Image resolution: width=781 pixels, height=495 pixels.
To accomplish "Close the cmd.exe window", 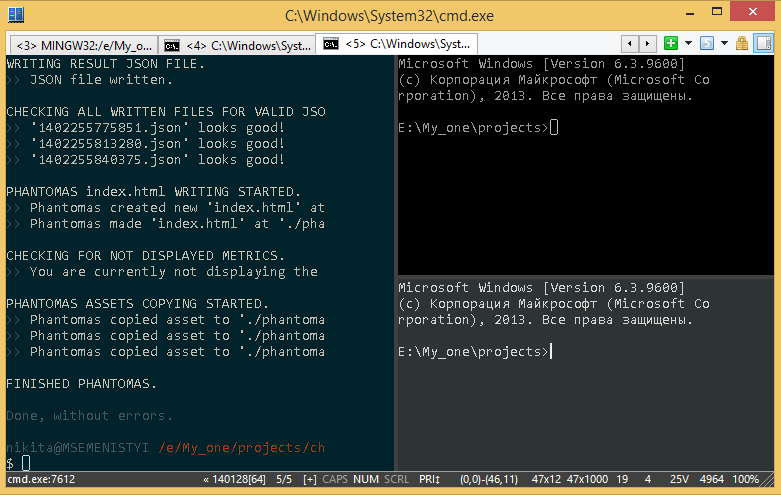I will click(753, 11).
